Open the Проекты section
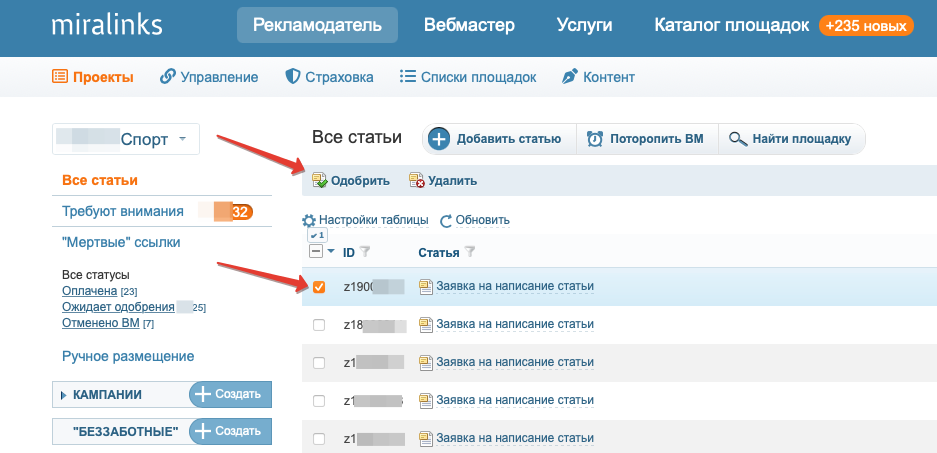The image size is (937, 453). [x=93, y=77]
